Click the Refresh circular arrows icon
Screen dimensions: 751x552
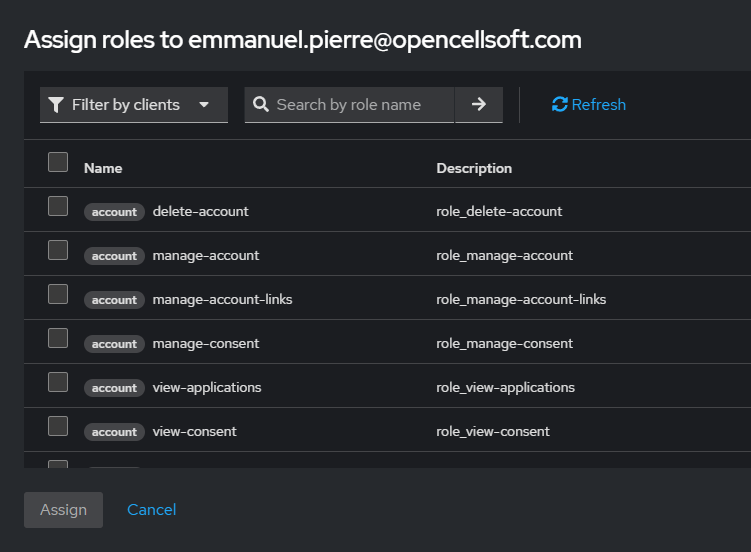pyautogui.click(x=559, y=105)
